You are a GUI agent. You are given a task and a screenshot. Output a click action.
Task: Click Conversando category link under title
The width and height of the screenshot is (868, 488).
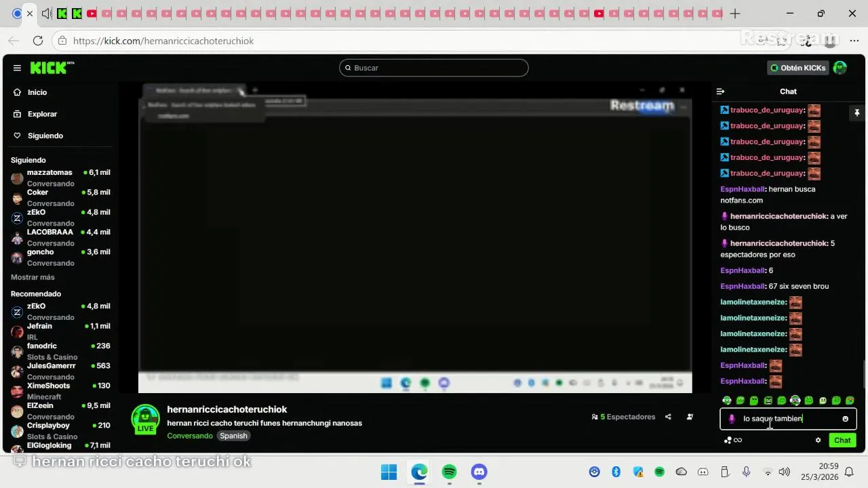190,436
